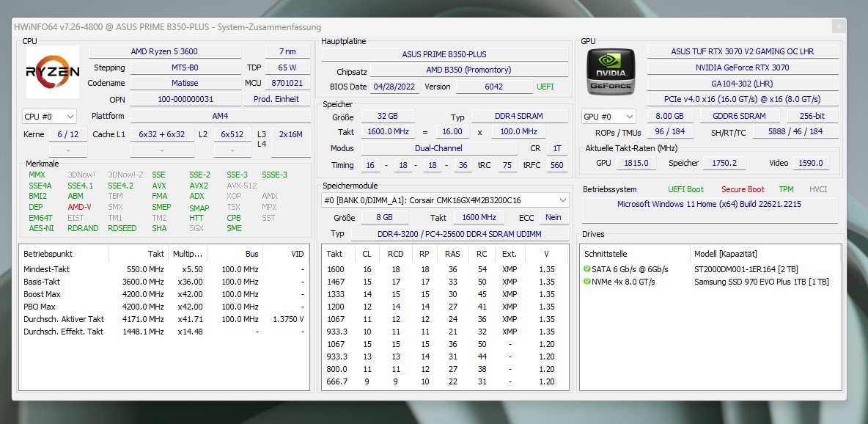
Task: Click the DDR4 SDRAM type field
Action: [519, 117]
